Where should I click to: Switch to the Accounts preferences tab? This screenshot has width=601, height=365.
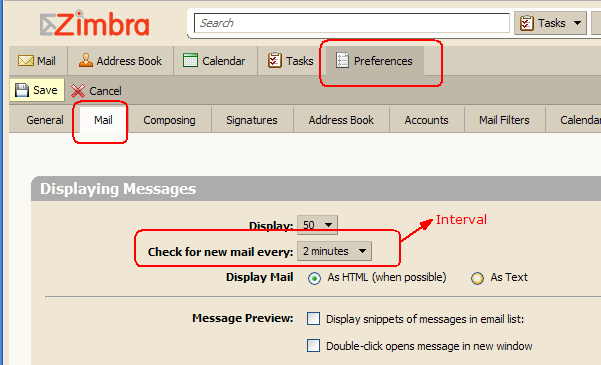point(426,120)
